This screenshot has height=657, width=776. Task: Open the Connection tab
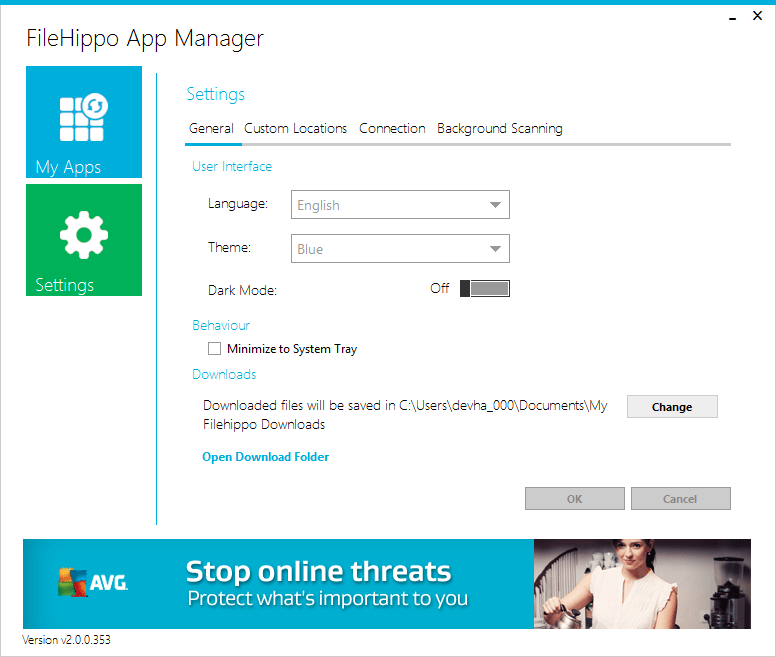click(392, 129)
